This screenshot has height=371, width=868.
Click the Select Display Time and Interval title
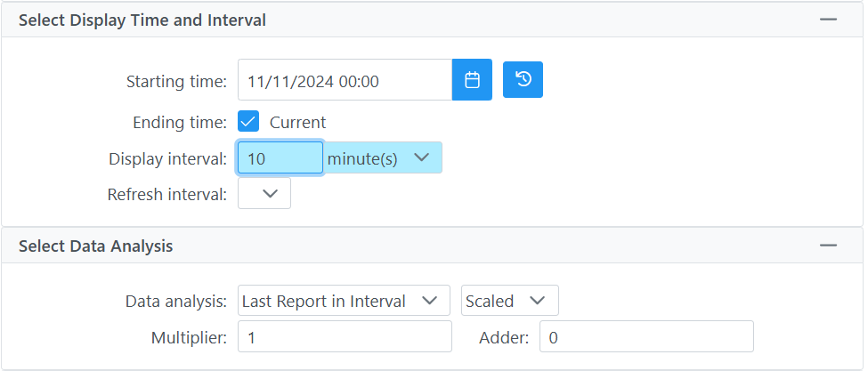coord(142,20)
